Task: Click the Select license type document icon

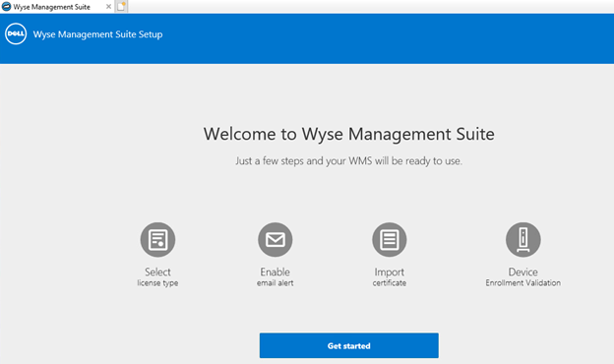Action: (x=157, y=239)
